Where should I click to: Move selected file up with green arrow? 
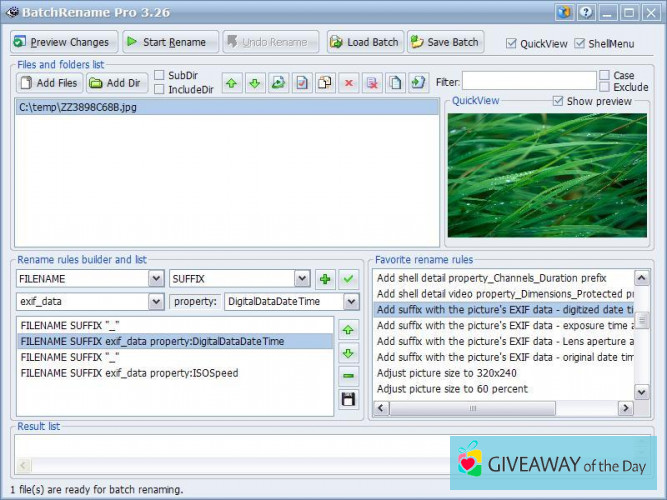point(231,83)
